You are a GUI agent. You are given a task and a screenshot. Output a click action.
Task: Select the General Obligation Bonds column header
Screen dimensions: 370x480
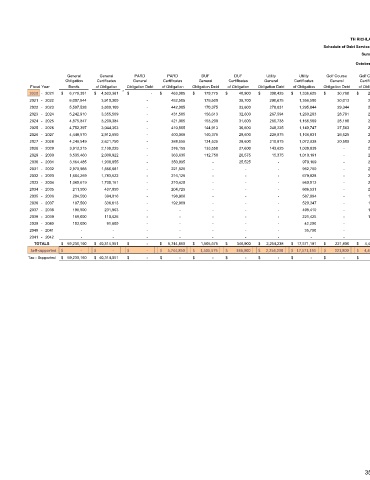[x=74, y=81]
